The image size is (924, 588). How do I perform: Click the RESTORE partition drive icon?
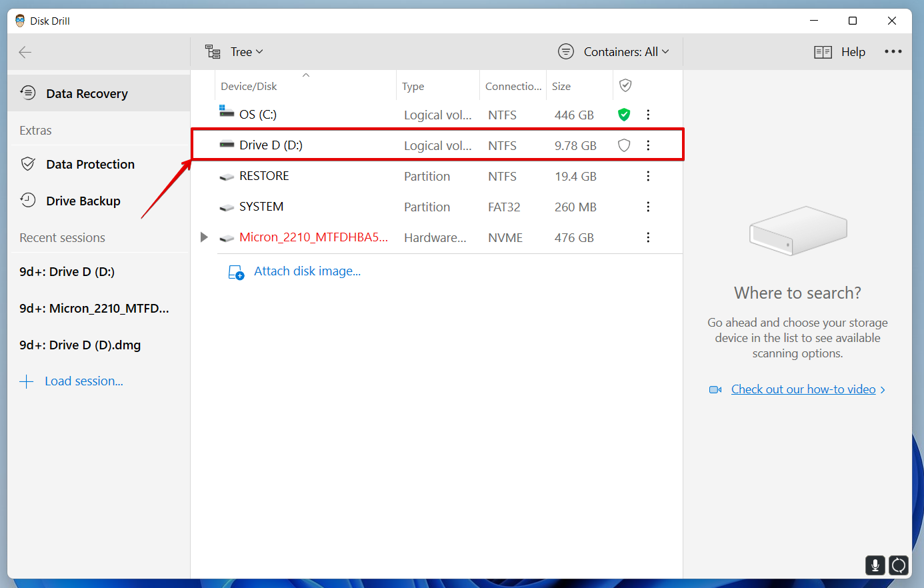227,177
